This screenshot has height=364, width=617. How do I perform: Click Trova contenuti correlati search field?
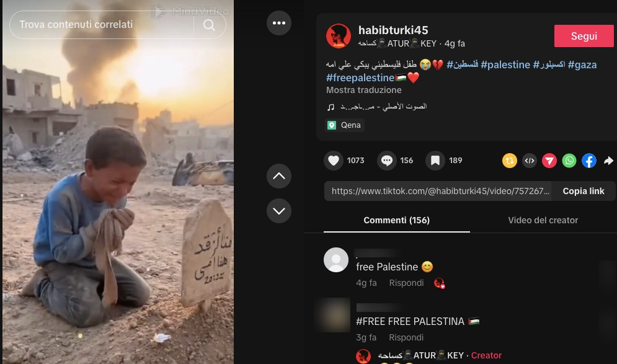pos(102,25)
